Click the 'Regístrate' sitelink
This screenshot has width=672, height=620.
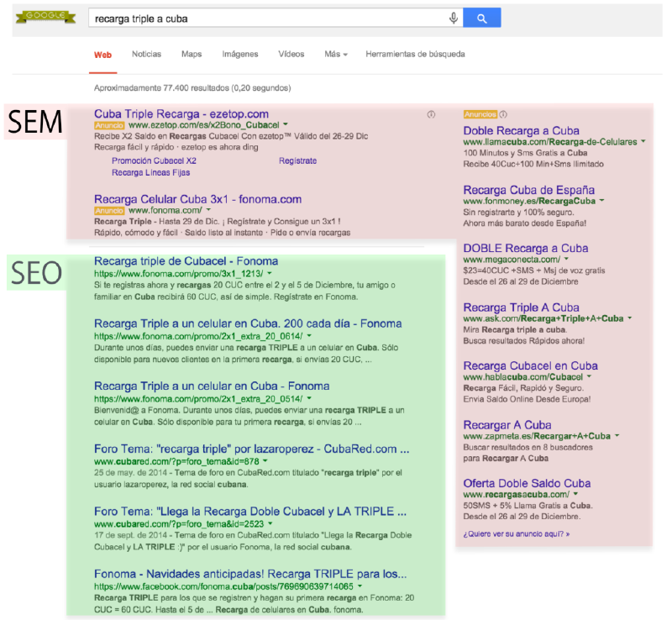pos(298,160)
